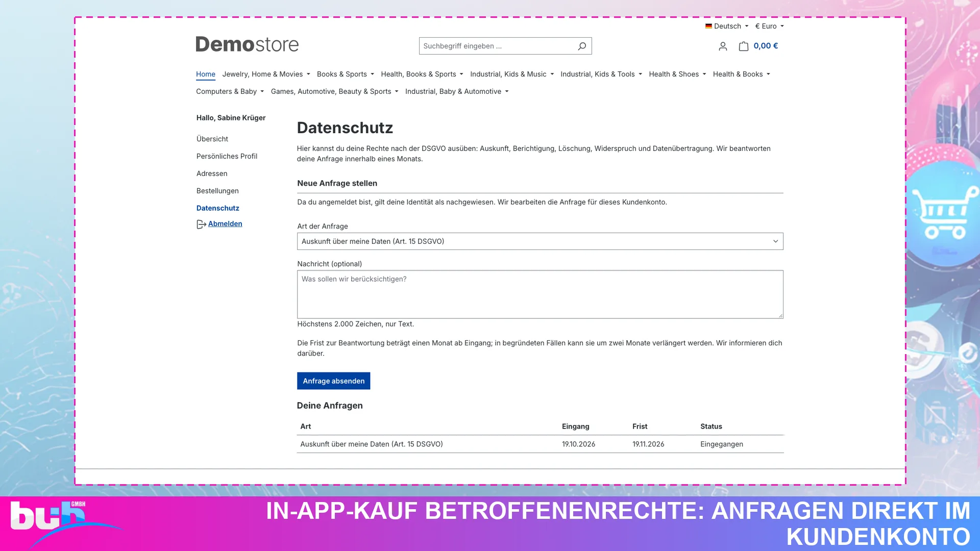Viewport: 980px width, 551px height.
Task: Open Bestellungen in account sidebar
Action: [x=217, y=191]
